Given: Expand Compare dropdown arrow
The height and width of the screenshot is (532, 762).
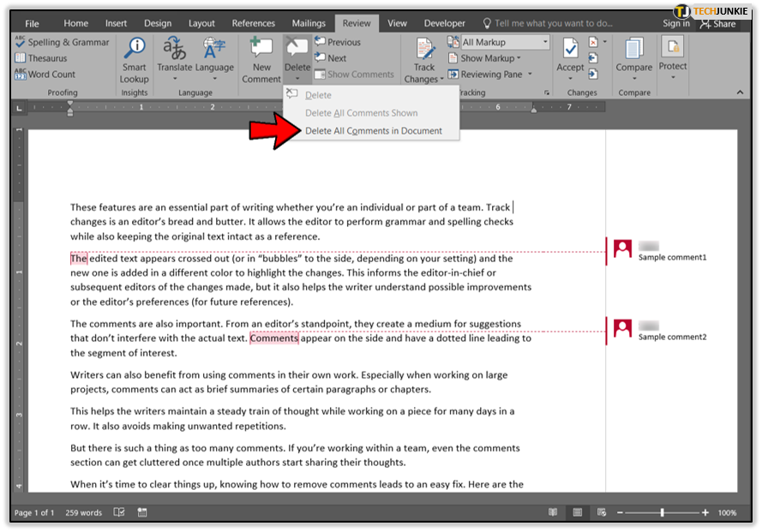Looking at the screenshot, I should coord(634,78).
